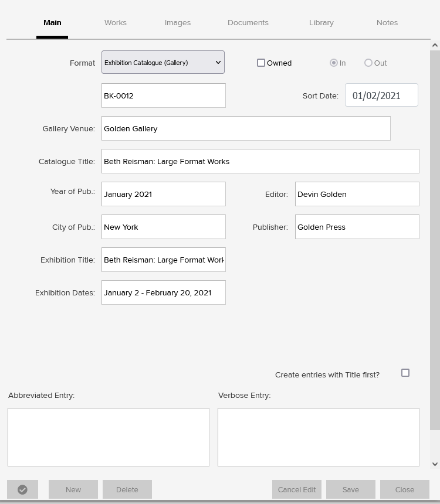Select the In radio button

click(334, 63)
